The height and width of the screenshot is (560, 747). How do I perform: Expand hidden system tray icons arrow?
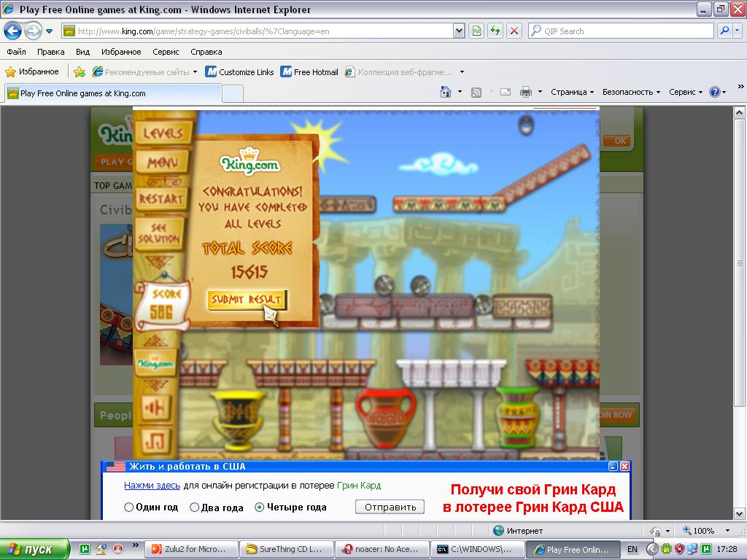coord(651,550)
